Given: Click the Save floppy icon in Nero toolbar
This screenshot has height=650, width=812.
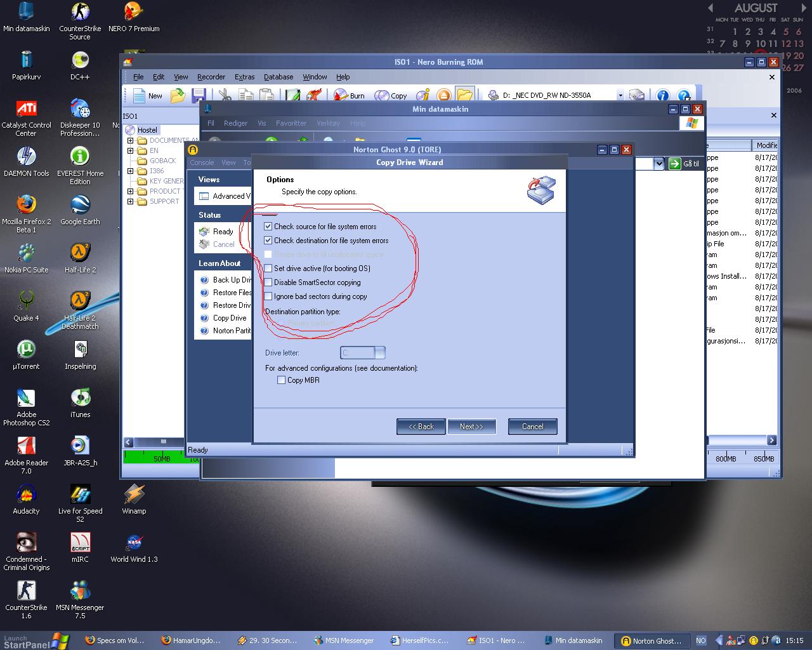Looking at the screenshot, I should [199, 96].
